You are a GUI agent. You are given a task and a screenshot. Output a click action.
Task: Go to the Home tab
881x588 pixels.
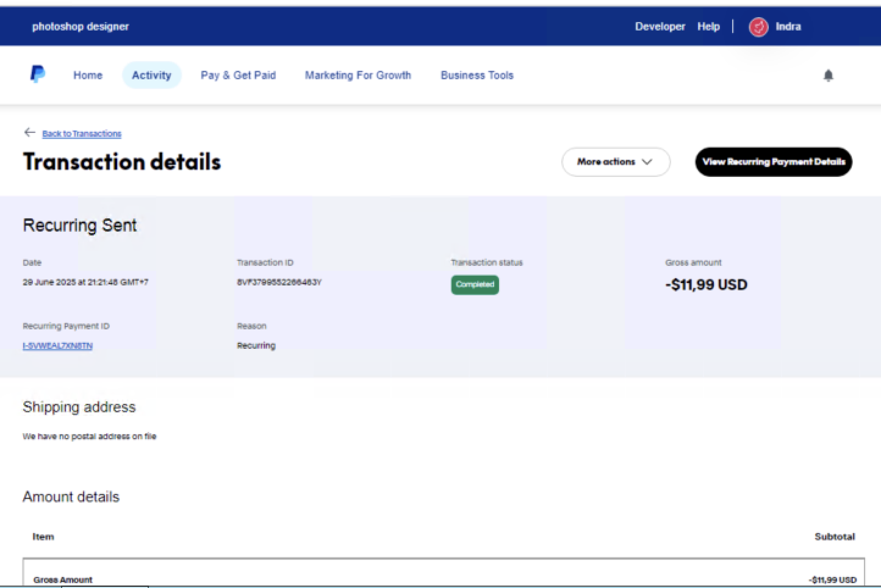click(88, 75)
